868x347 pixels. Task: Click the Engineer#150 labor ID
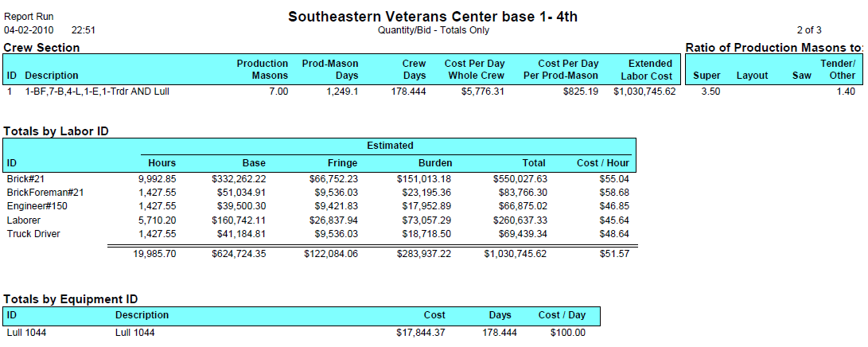click(37, 206)
